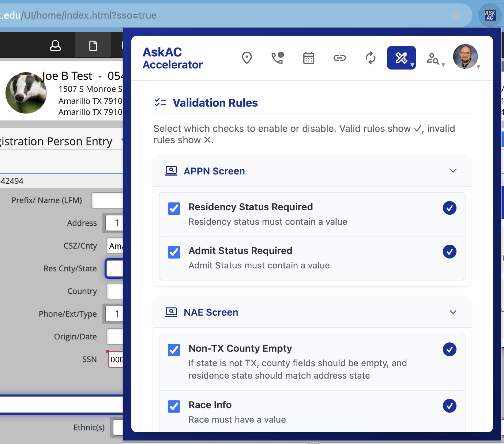
Task: Click valid status icon for Admit Status Required
Action: [450, 252]
